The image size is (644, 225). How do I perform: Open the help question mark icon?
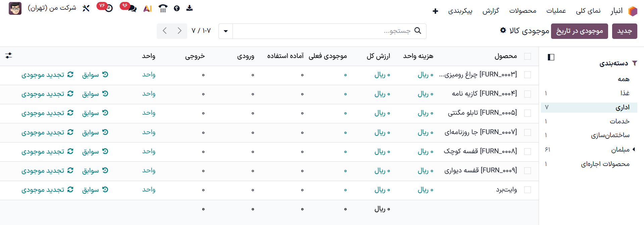(177, 8)
